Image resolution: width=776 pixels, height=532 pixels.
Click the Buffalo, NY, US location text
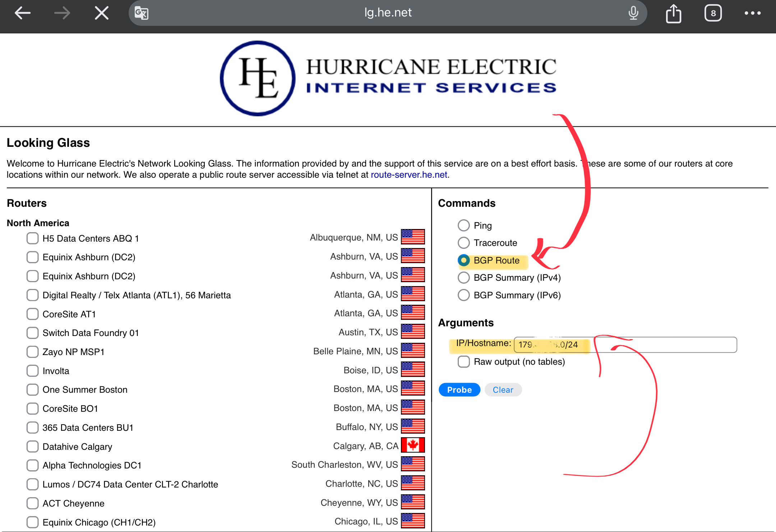pyautogui.click(x=367, y=427)
